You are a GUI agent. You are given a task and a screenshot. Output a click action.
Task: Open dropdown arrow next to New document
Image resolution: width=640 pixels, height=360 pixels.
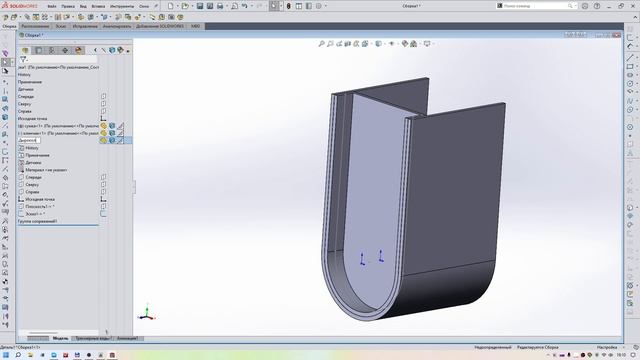pos(177,6)
